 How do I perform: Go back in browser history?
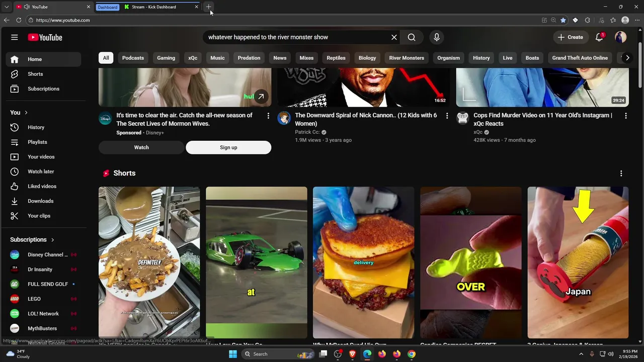[7, 20]
